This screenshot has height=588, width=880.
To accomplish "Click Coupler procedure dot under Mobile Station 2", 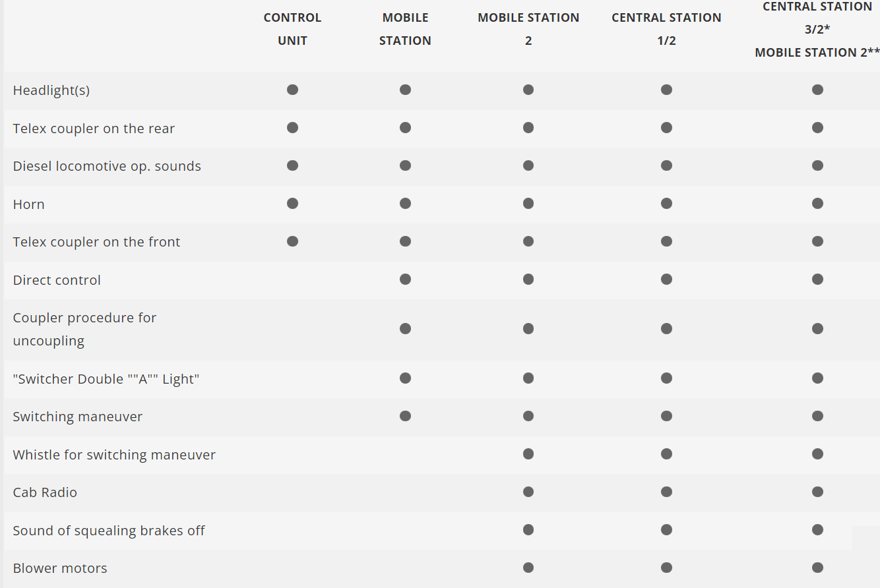I will 528,329.
